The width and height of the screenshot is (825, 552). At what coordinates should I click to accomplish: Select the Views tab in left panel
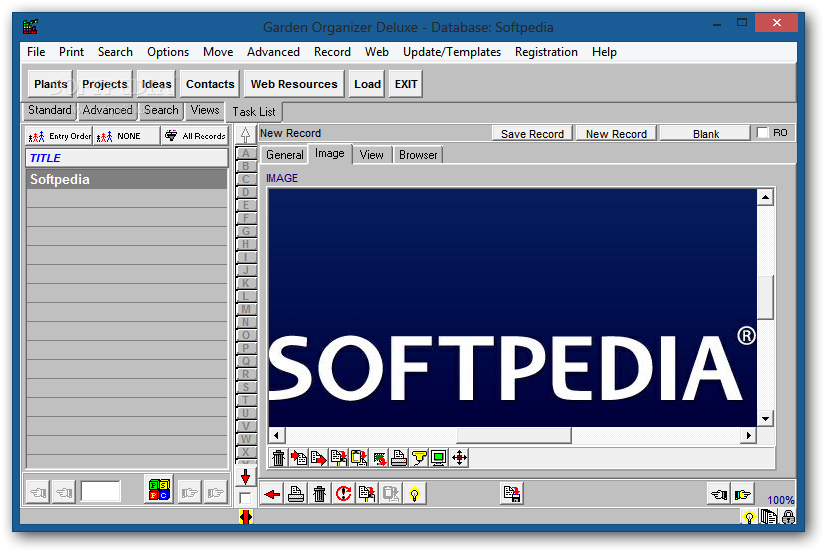pos(205,110)
